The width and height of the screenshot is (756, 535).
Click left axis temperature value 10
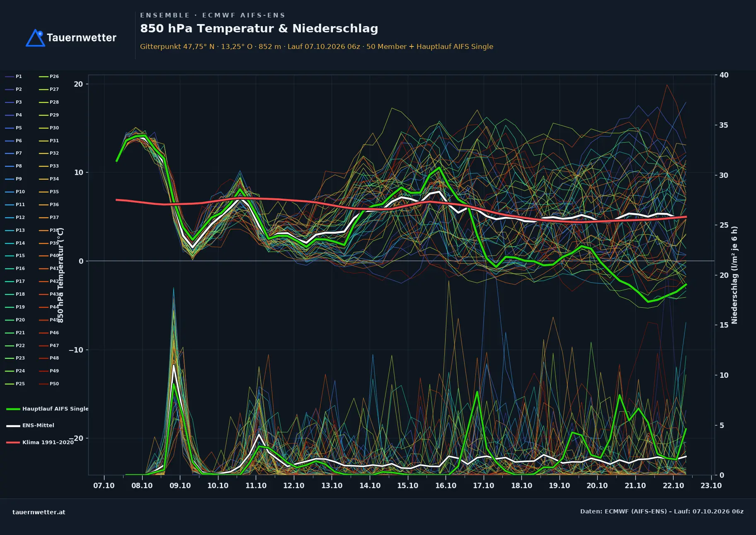pos(78,173)
